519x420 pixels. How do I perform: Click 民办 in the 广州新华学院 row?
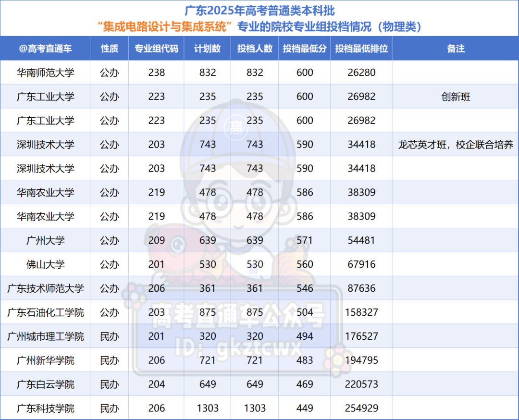[109, 360]
